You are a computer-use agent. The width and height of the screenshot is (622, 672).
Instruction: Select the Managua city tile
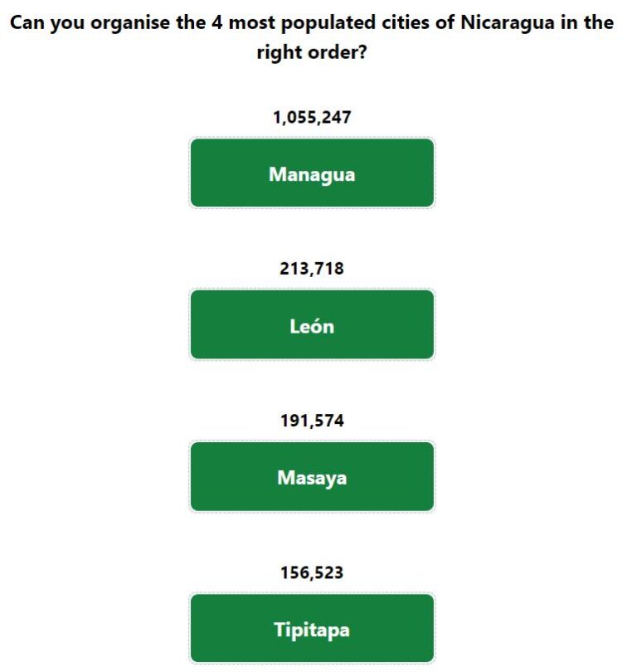312,173
